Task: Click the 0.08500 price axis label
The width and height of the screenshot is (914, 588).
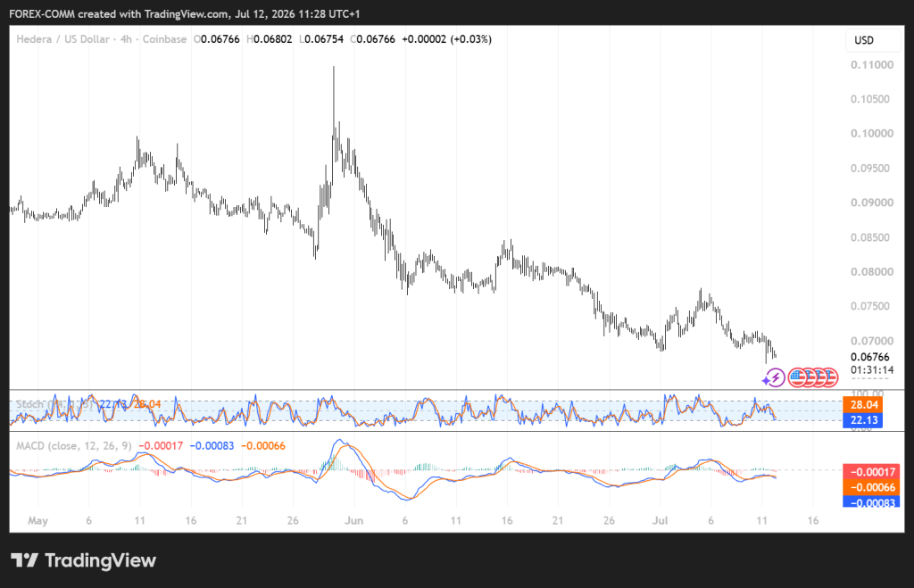Action: (x=870, y=237)
